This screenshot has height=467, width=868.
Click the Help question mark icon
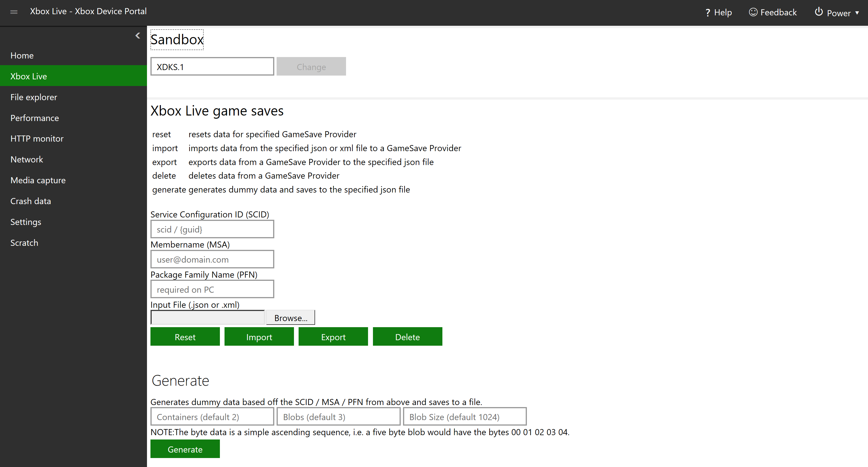[x=708, y=12]
